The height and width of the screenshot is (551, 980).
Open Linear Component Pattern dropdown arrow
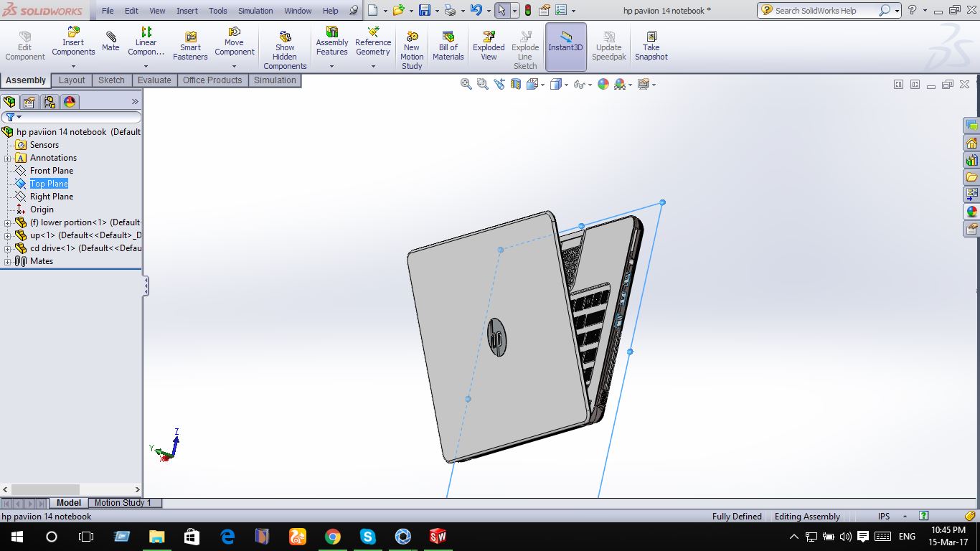(x=146, y=66)
